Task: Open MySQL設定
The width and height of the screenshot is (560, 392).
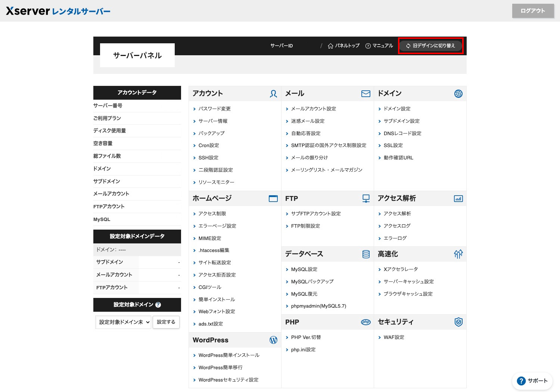Action: point(304,270)
